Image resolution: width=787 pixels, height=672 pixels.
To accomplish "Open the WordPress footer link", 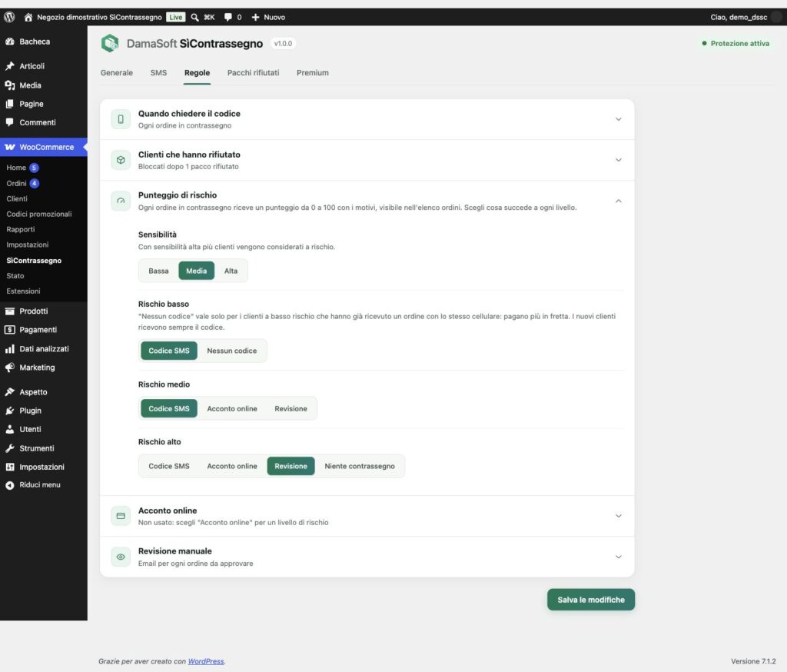I will click(206, 661).
